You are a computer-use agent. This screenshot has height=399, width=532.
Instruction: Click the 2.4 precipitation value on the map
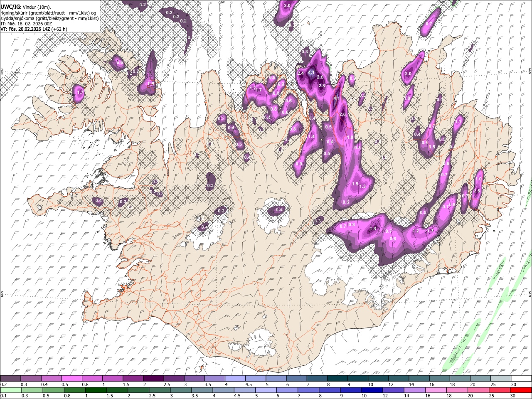(301, 73)
